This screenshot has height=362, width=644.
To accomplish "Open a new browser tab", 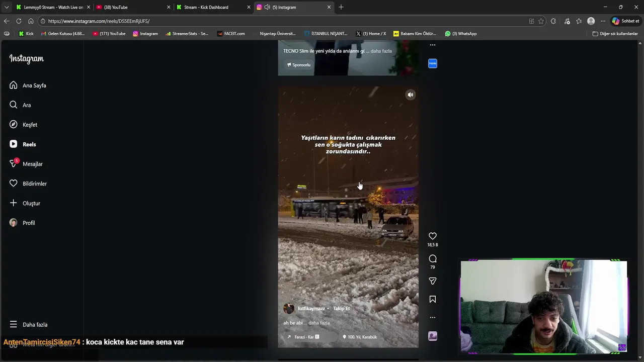I will tap(341, 7).
